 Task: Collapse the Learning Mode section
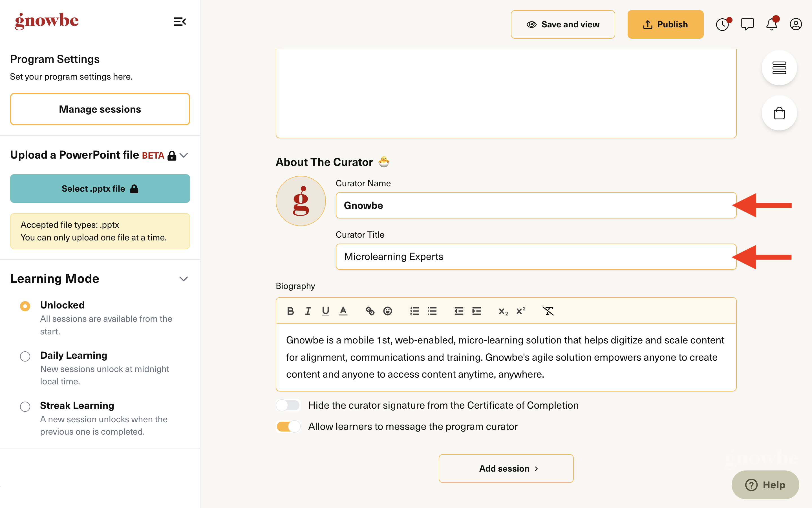pos(184,279)
